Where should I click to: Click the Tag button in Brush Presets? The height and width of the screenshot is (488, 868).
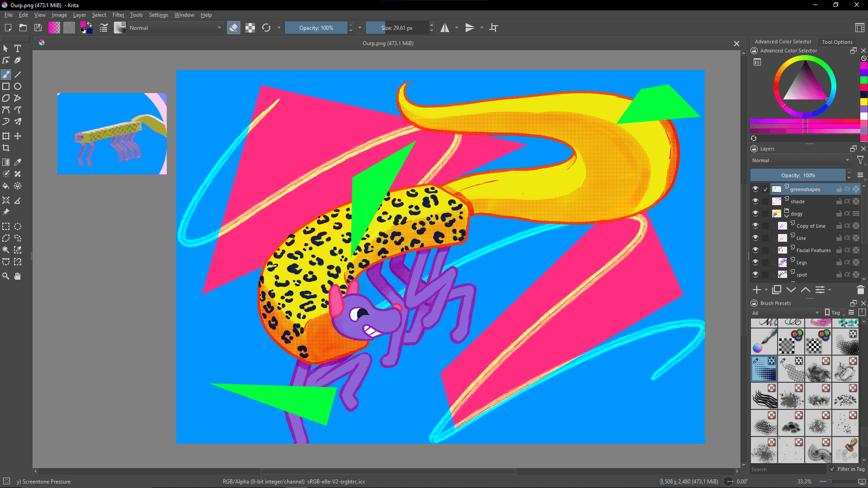pyautogui.click(x=834, y=313)
